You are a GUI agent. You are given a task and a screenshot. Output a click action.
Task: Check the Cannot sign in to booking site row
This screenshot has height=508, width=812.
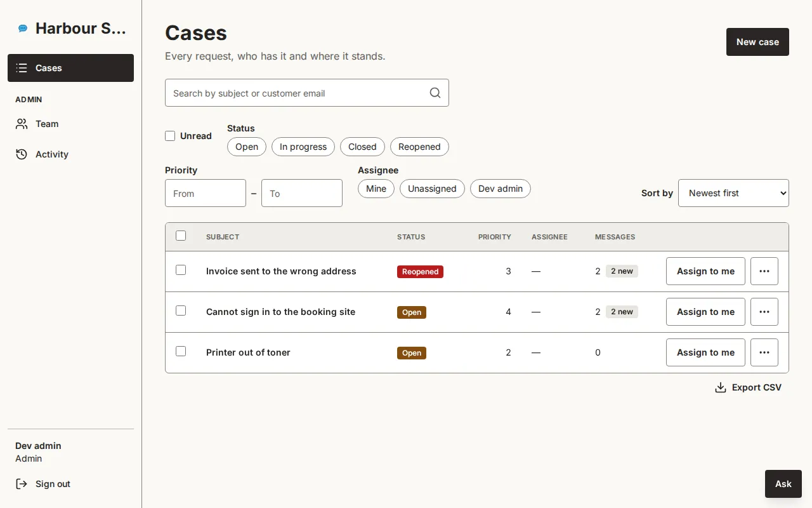[181, 311]
